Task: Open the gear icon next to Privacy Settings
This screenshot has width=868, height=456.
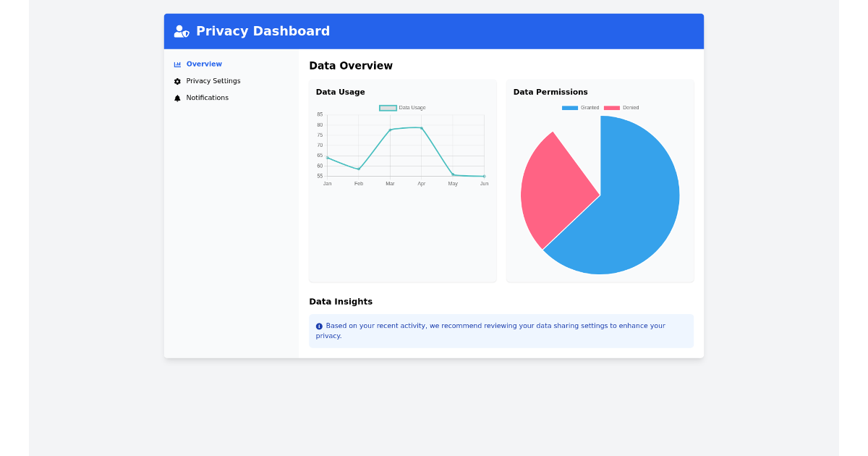Action: click(x=177, y=81)
